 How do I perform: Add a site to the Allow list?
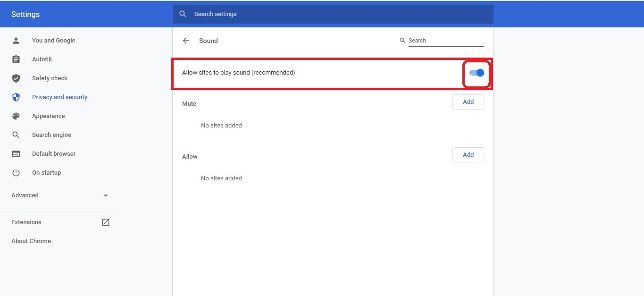coord(468,154)
